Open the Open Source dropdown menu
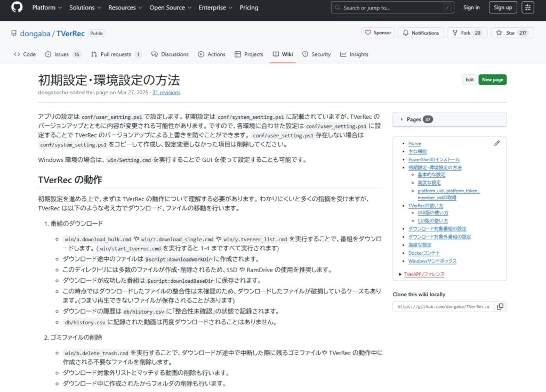This screenshot has width=546, height=392. tap(170, 8)
